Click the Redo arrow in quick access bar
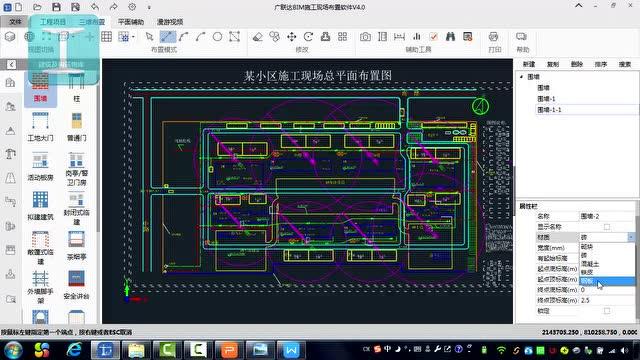This screenshot has width=640, height=360. (x=113, y=7)
